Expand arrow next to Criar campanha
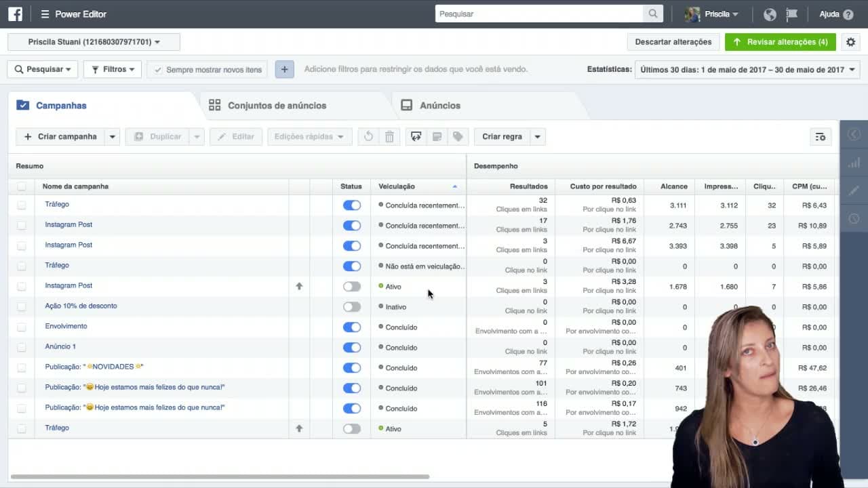This screenshot has height=488, width=868. point(113,137)
